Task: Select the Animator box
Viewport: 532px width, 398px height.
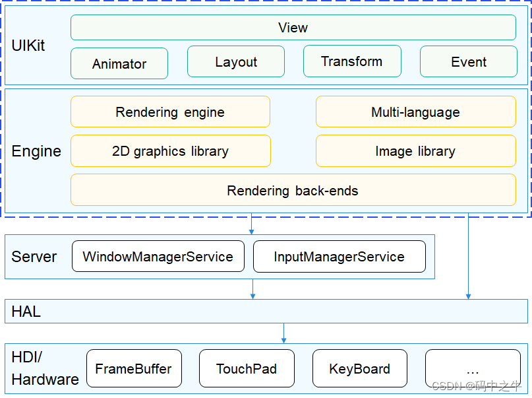Action: [x=119, y=63]
